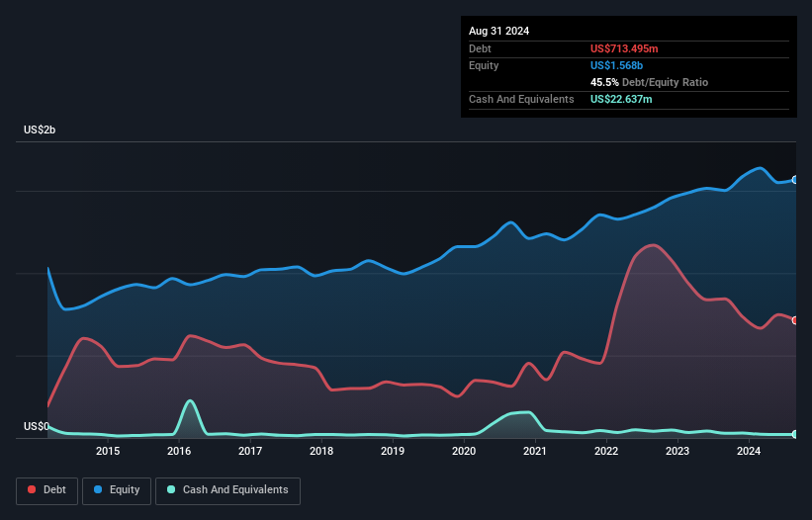Click the teal Cash endpoint marker
The height and width of the screenshot is (520, 812).
[x=795, y=434]
